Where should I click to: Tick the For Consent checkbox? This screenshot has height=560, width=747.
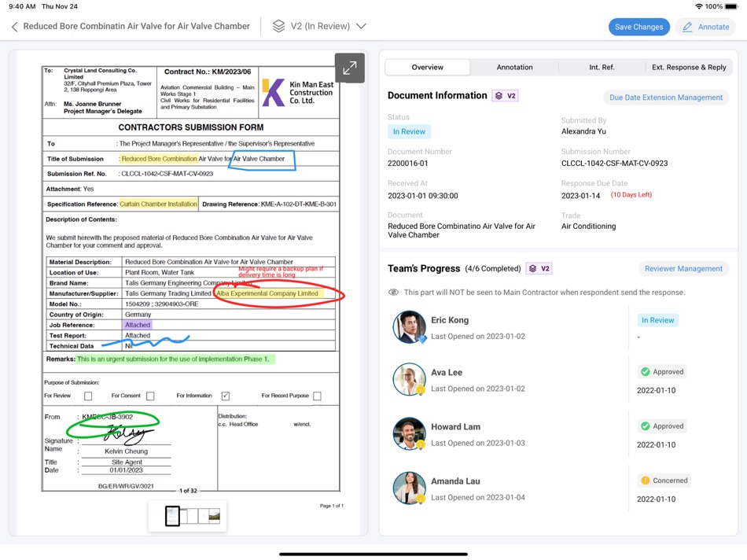point(150,396)
